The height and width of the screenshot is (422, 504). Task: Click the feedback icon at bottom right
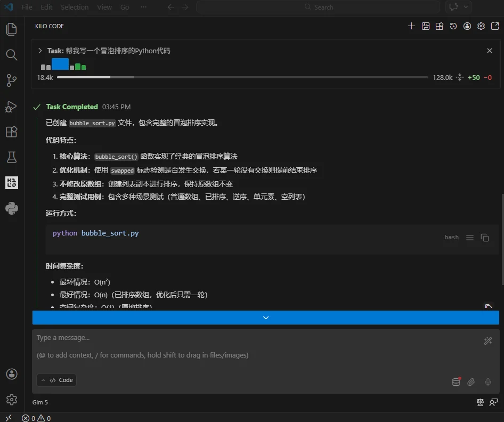click(x=493, y=402)
